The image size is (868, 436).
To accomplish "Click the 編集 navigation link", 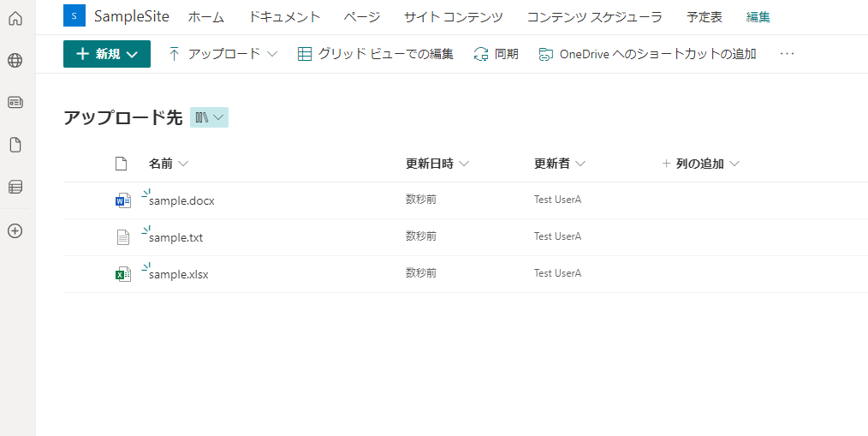I will point(758,17).
